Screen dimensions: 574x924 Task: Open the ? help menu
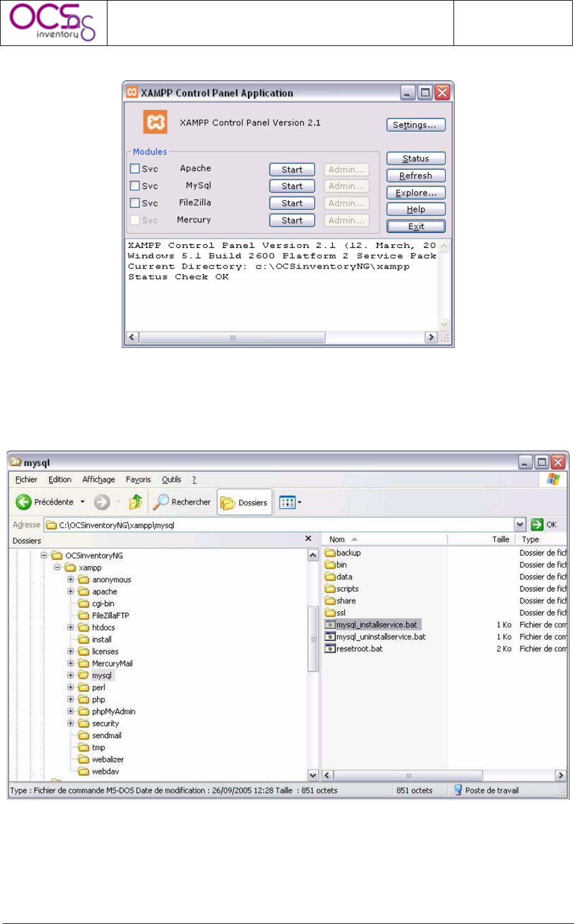tap(194, 480)
